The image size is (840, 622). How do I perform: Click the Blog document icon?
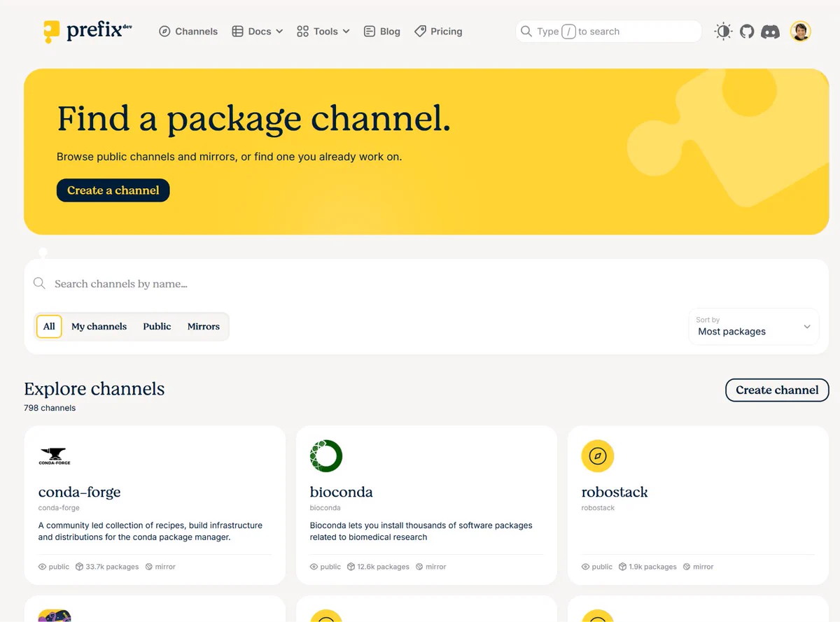click(370, 31)
